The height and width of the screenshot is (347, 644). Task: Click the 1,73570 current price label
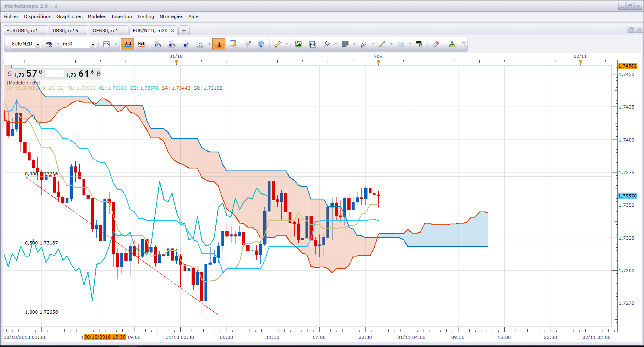[x=627, y=196]
